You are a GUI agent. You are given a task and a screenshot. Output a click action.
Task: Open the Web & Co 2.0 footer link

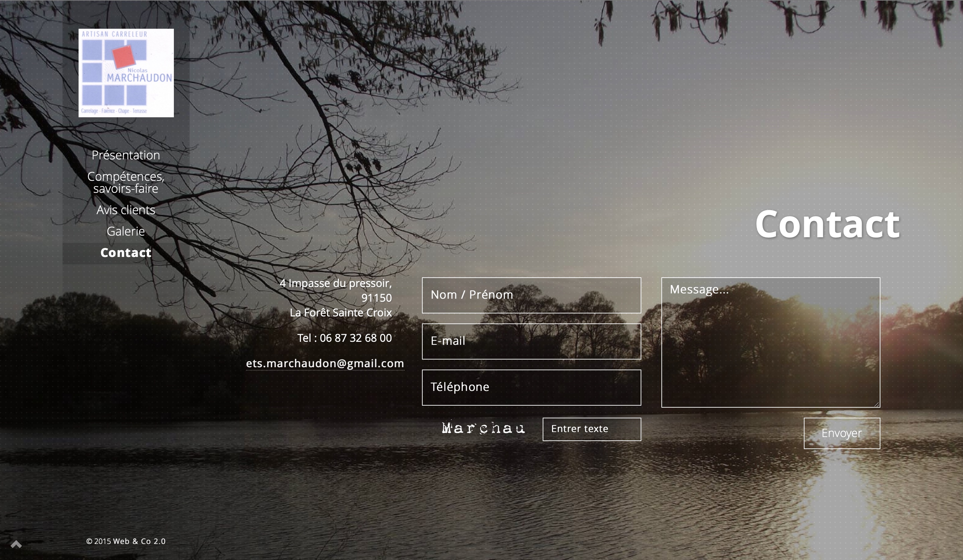tap(139, 541)
